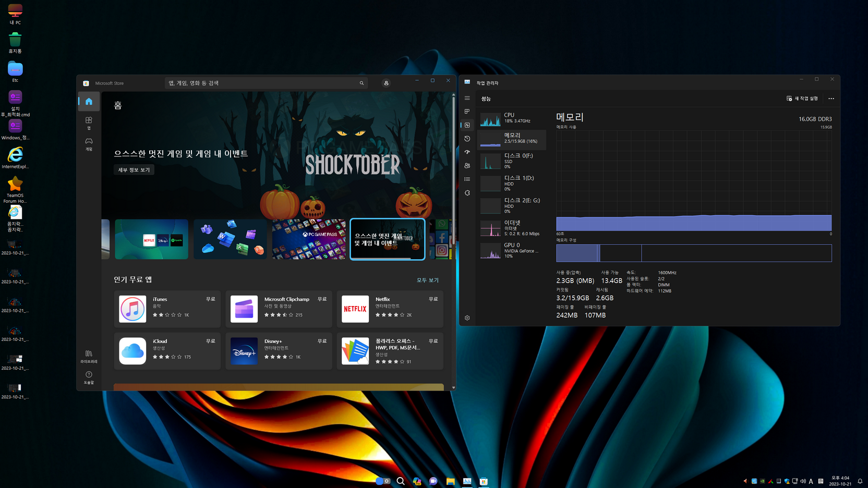Select the Etc folder on desktop
This screenshot has height=488, width=868.
[x=15, y=72]
